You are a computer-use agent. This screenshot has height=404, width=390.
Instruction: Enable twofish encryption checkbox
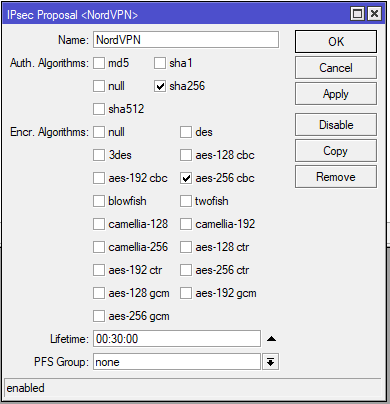click(186, 201)
